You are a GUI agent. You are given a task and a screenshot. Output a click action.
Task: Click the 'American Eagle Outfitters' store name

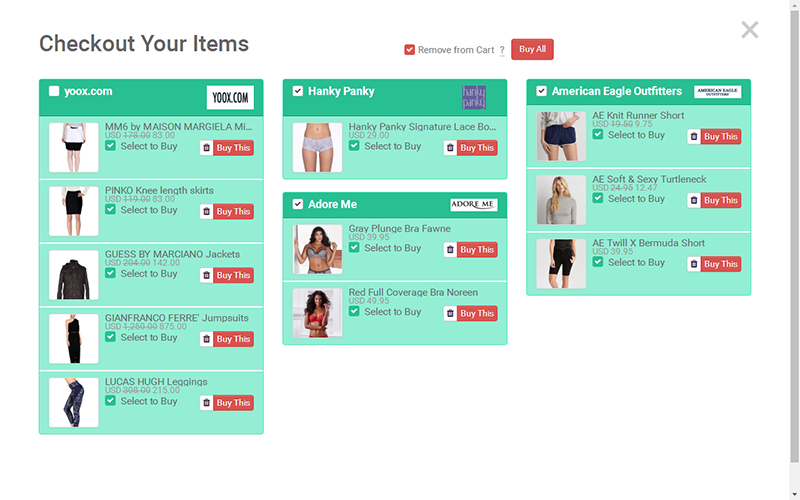pos(617,91)
